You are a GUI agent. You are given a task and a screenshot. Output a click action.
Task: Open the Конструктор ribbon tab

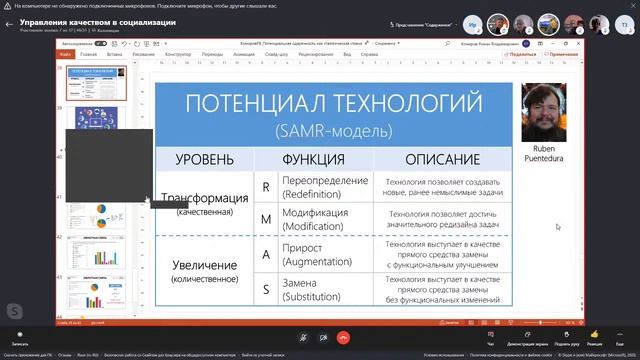click(178, 54)
